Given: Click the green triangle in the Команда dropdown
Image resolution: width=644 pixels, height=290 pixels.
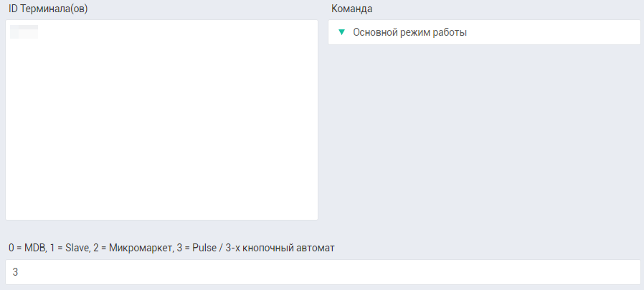Looking at the screenshot, I should click(341, 32).
